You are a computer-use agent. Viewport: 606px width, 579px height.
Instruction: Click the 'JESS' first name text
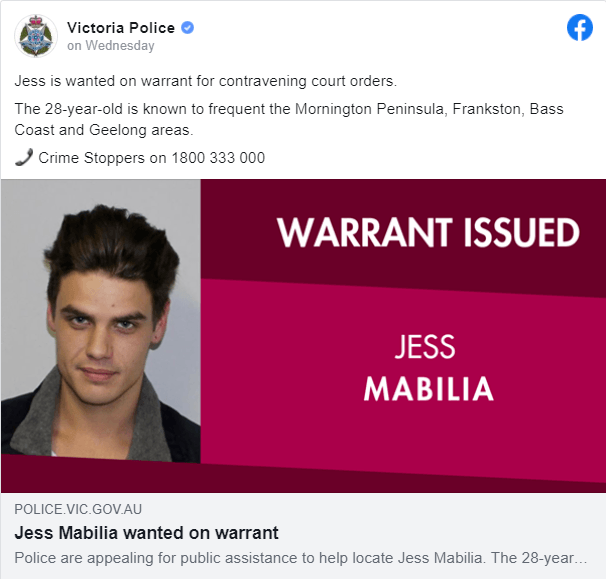(x=425, y=347)
